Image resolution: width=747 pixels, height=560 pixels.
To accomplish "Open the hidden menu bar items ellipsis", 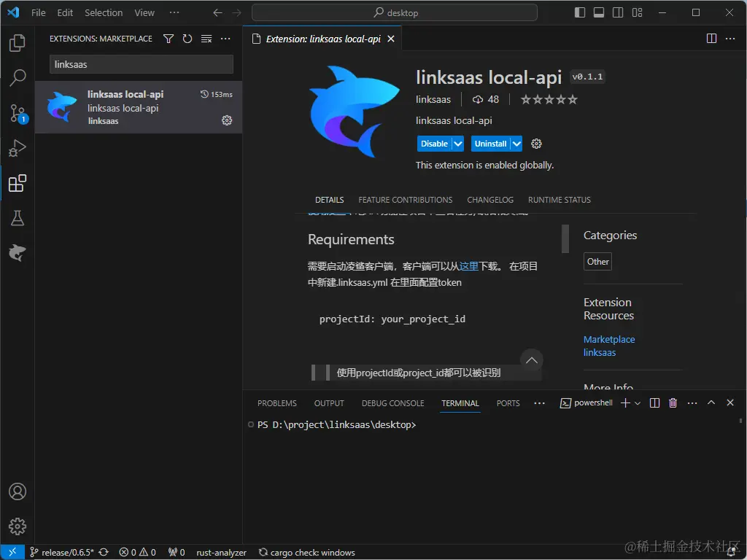I will click(174, 13).
